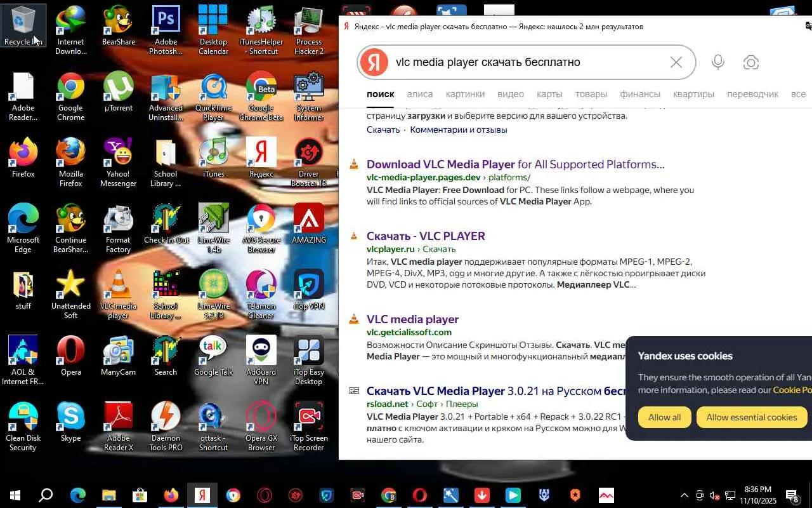Image resolution: width=812 pixels, height=508 pixels.
Task: Open the vlc.getcialissoft.com result titled VLC media player
Action: click(412, 319)
